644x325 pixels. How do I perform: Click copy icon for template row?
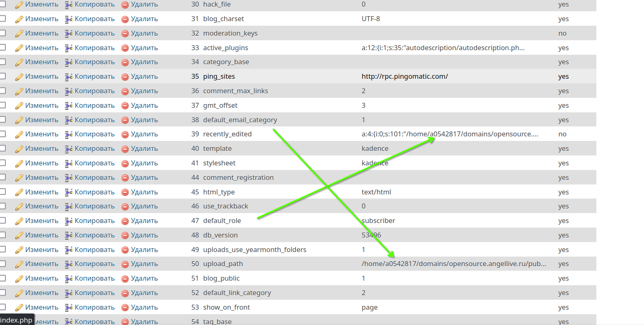(69, 149)
